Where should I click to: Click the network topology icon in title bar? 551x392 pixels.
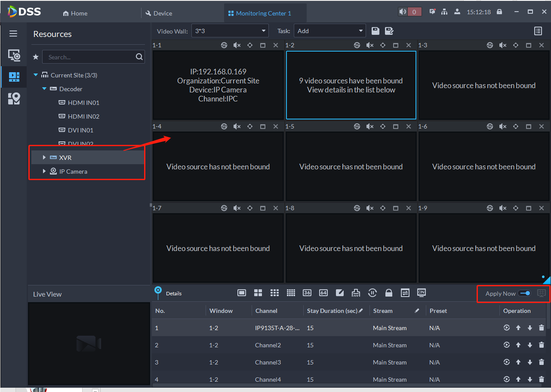pos(444,12)
